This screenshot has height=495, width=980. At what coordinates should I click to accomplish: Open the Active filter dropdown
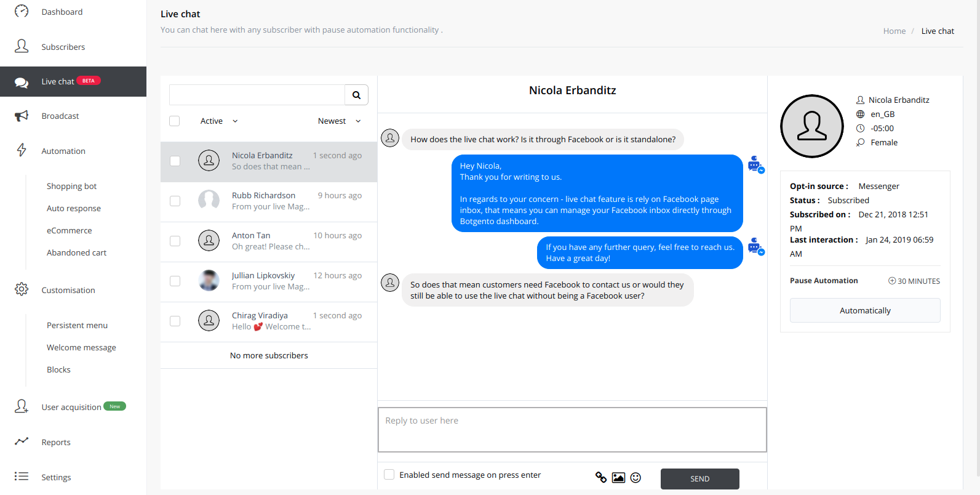(218, 121)
